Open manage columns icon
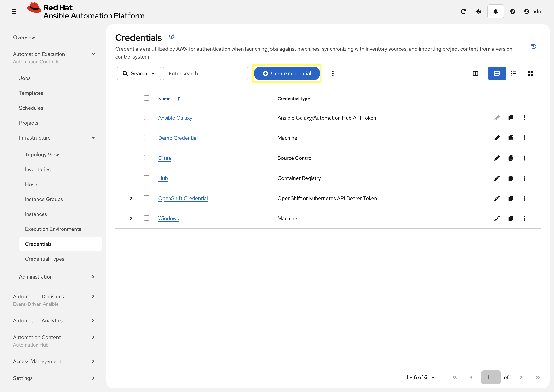The width and height of the screenshot is (554, 392). click(475, 73)
